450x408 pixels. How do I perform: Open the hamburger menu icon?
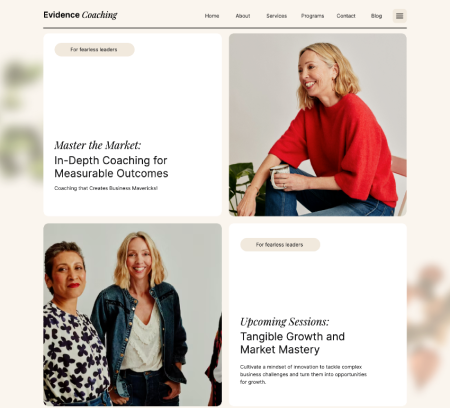coord(399,16)
